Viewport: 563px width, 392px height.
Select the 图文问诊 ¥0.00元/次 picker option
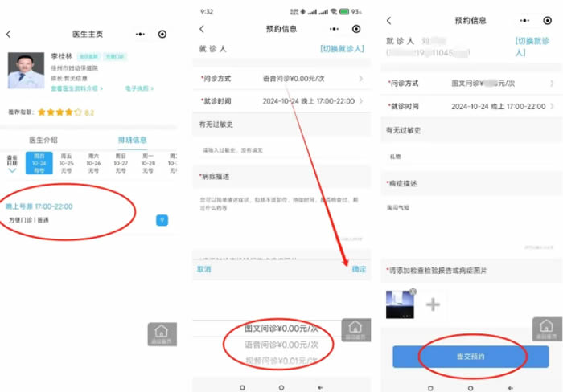coord(281,328)
